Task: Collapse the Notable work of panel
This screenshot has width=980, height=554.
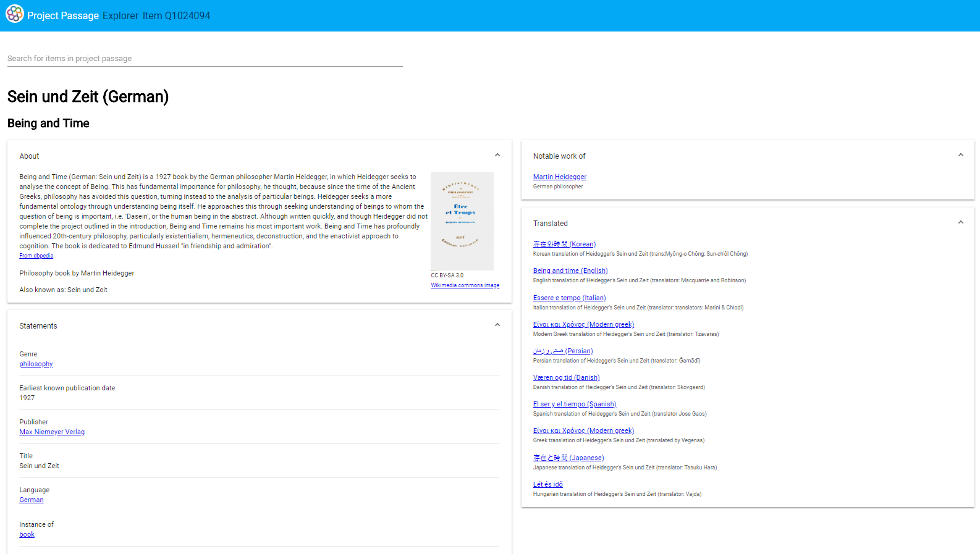Action: [x=960, y=156]
